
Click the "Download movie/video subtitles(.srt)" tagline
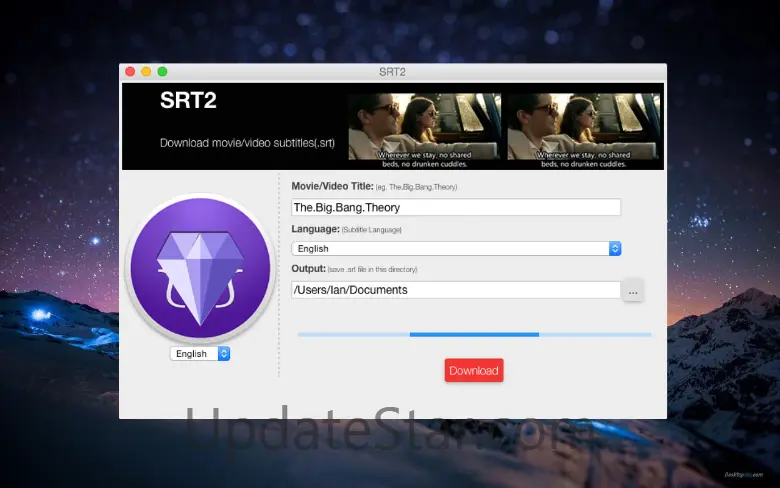(x=247, y=143)
